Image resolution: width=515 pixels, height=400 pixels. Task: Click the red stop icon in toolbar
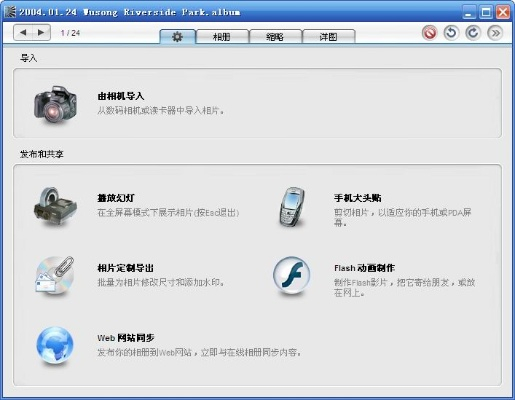coord(430,33)
